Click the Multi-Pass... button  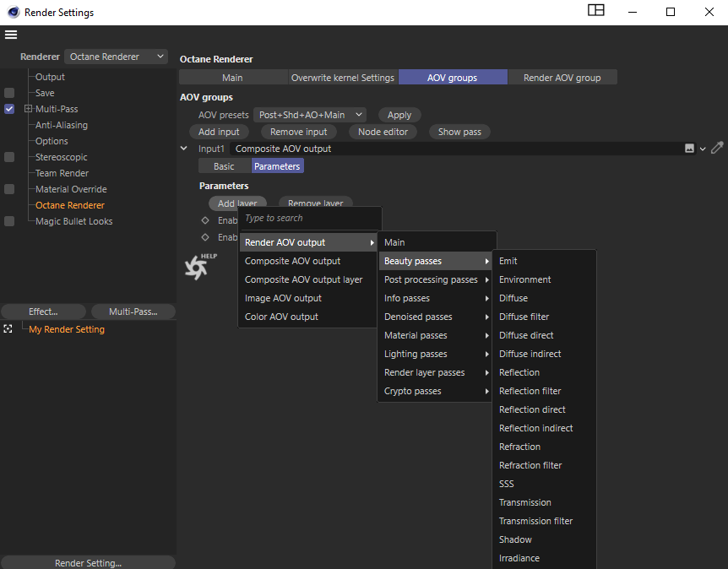click(133, 312)
